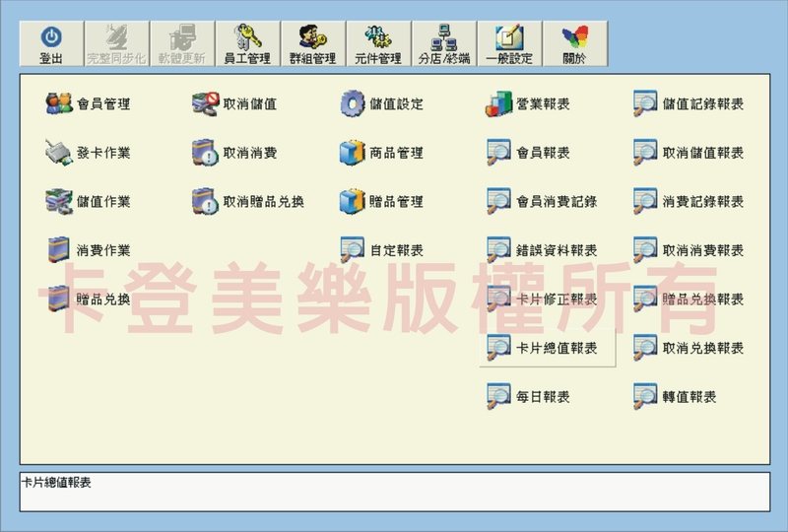
Task: Select 取消消費 cancel consumption
Action: (234, 153)
